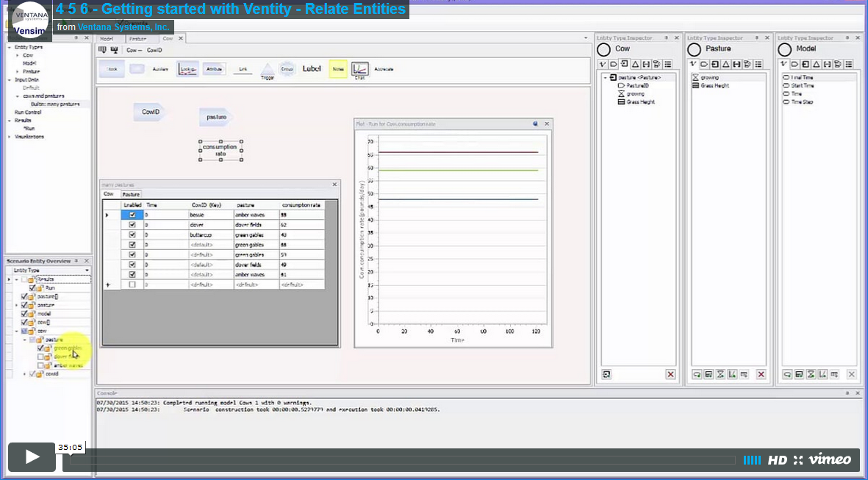Uncheck Enabled for the clover row
The image size is (868, 480).
click(132, 225)
